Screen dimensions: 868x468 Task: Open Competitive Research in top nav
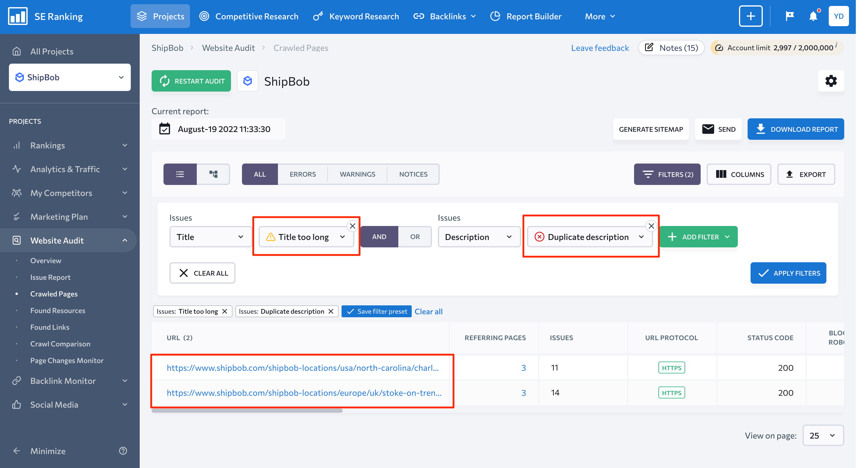(x=249, y=16)
